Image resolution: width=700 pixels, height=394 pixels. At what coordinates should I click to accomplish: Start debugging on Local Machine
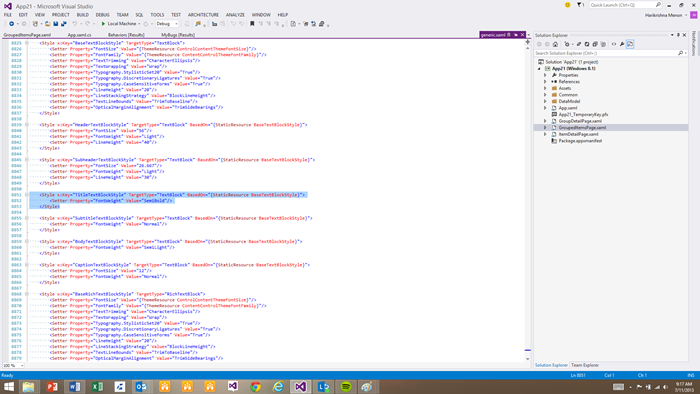tap(118, 24)
